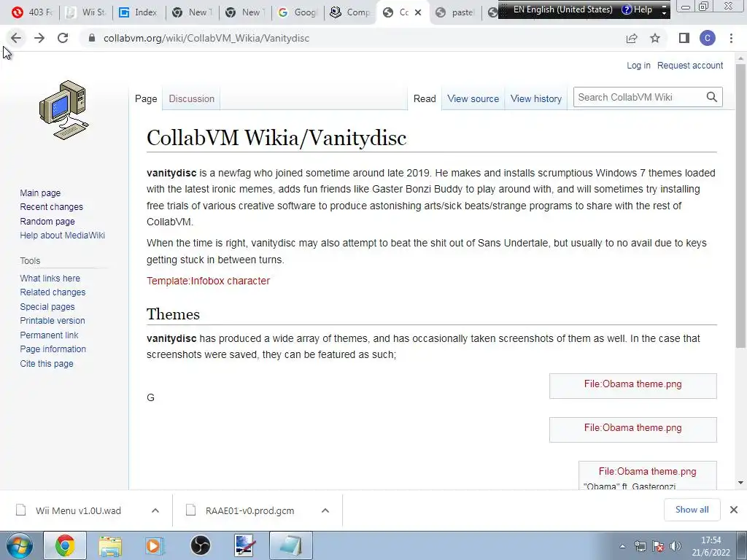Open Page information link

point(53,349)
